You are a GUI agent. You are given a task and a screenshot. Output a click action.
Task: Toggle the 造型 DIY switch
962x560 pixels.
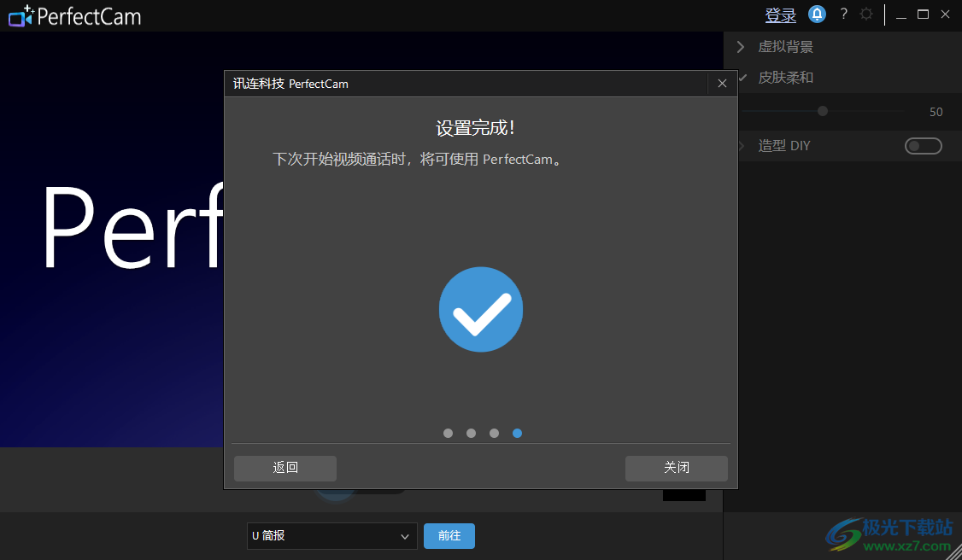point(923,146)
